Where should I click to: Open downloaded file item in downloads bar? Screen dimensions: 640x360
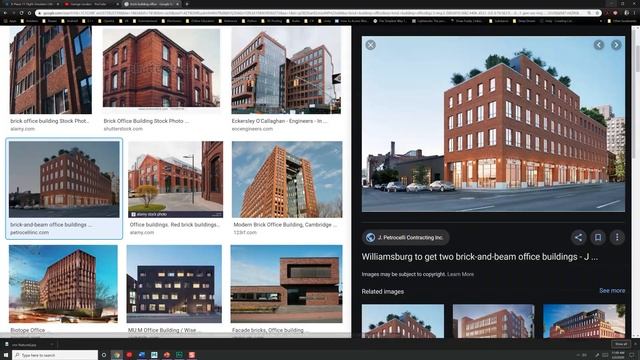click(x=24, y=344)
